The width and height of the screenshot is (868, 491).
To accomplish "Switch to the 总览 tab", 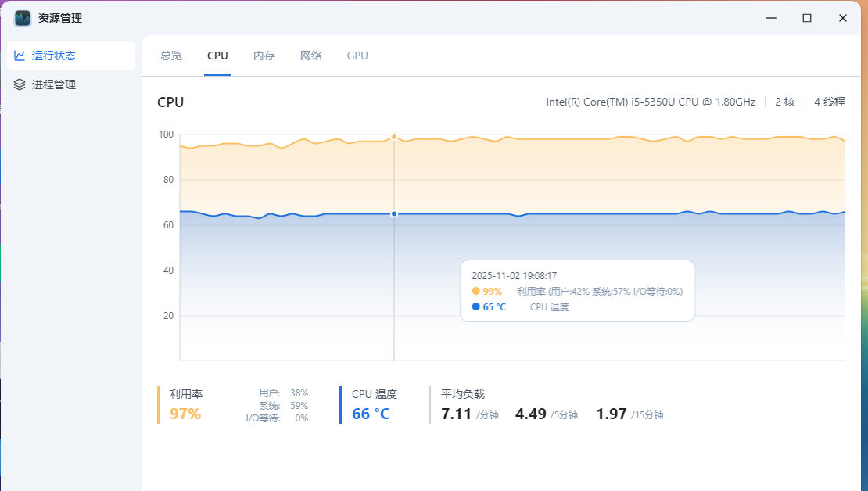I will pos(171,56).
